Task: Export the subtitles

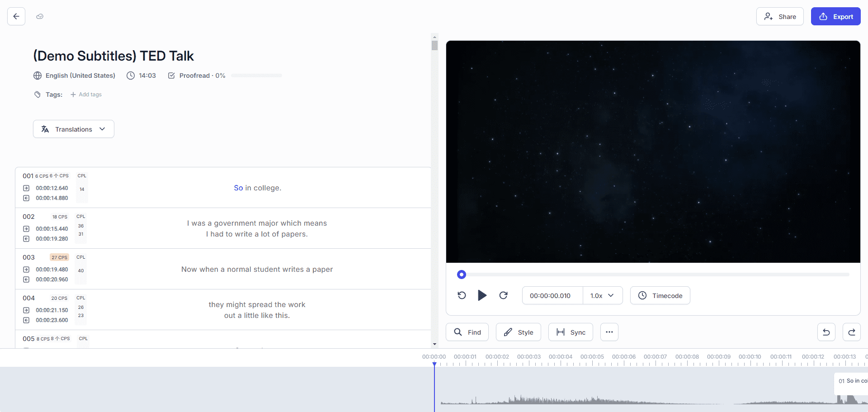Action: point(835,16)
